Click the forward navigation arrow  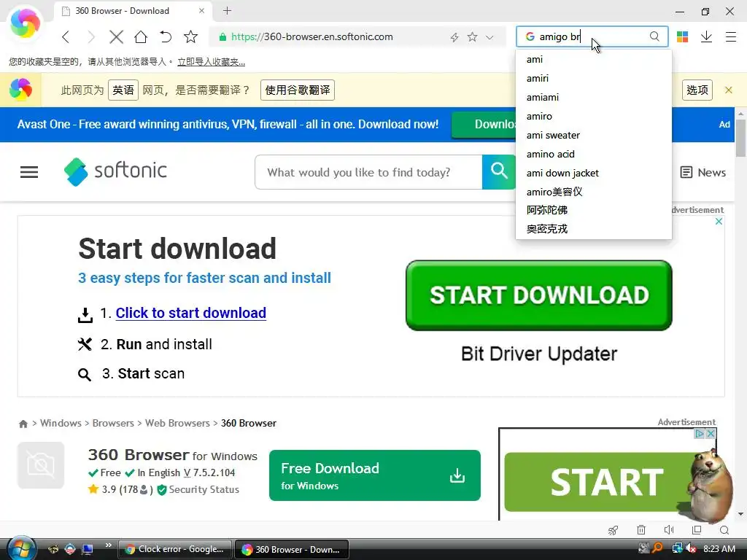pos(91,36)
